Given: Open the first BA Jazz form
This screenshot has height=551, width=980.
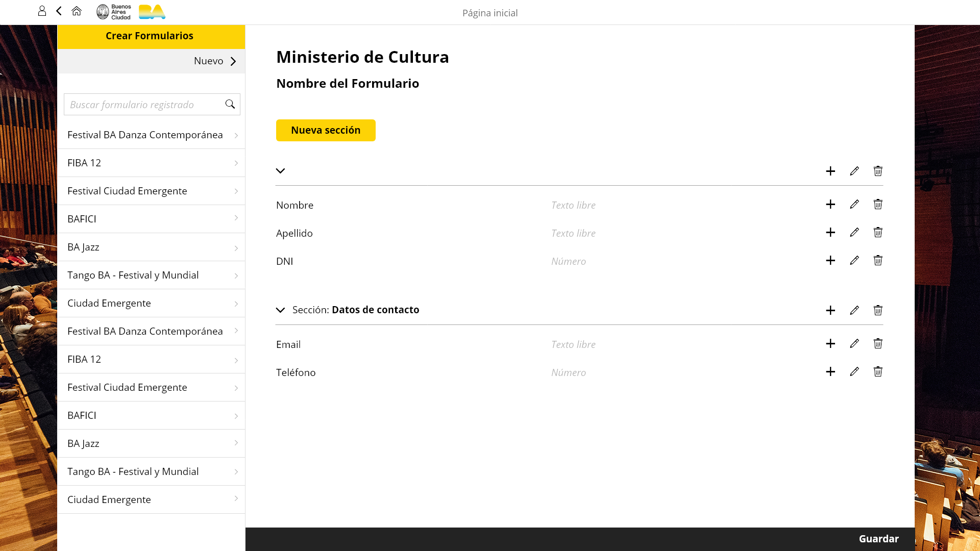Looking at the screenshot, I should coord(151,247).
